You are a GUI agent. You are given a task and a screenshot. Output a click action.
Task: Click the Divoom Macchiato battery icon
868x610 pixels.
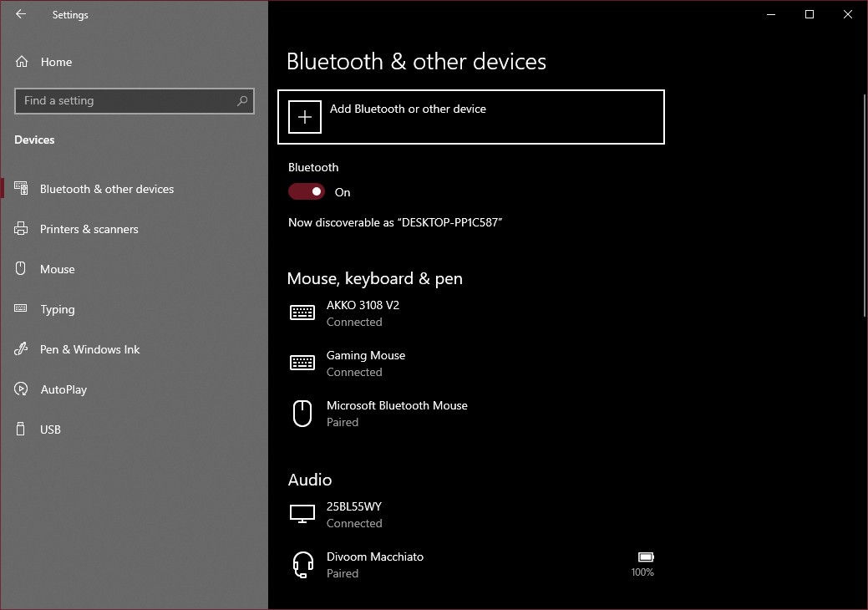point(646,557)
